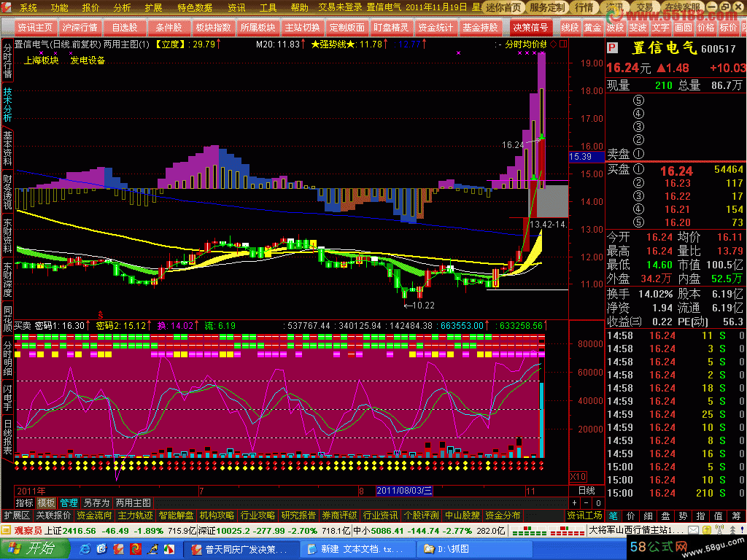Open the 关联报价 tab

pyautogui.click(x=53, y=516)
